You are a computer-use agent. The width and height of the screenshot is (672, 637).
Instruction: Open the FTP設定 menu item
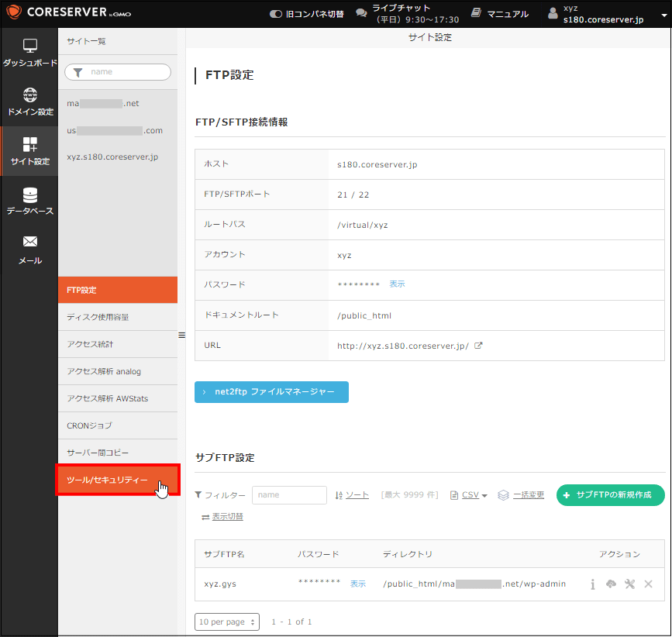118,290
